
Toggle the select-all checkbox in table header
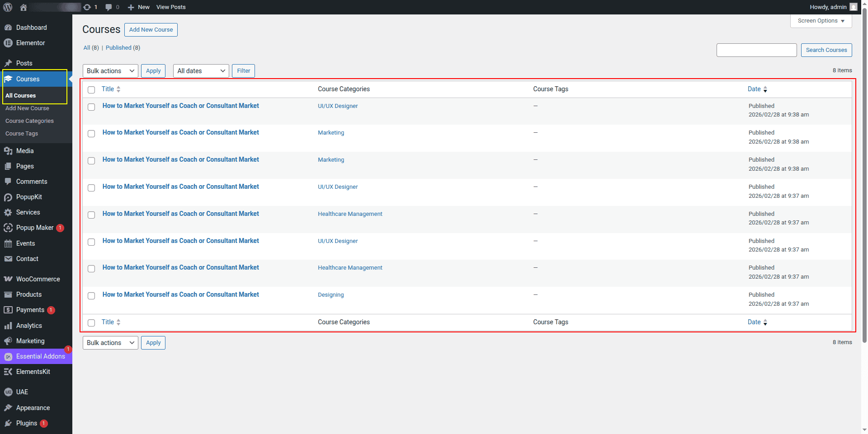click(x=91, y=89)
